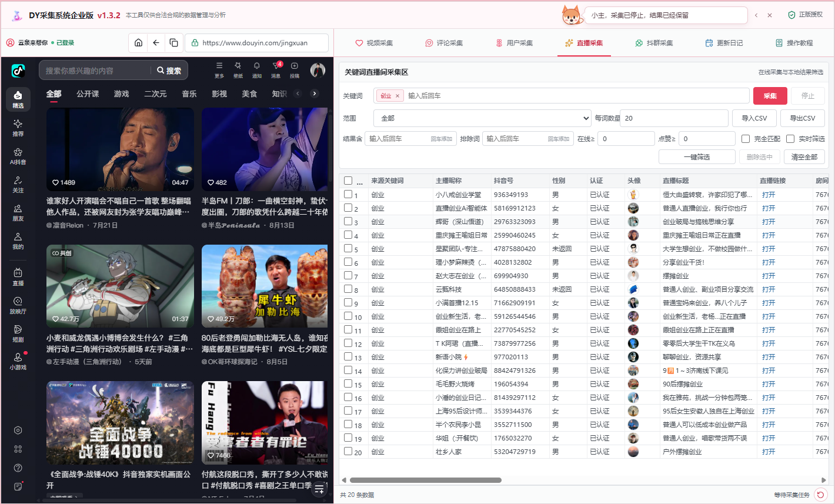Click the URL address field

[x=257, y=42]
